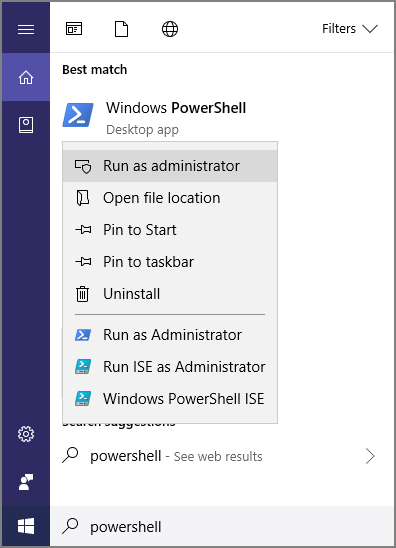Viewport: 396px width, 548px height.
Task: Click the Desktop app subtitle text
Action: pos(142,130)
